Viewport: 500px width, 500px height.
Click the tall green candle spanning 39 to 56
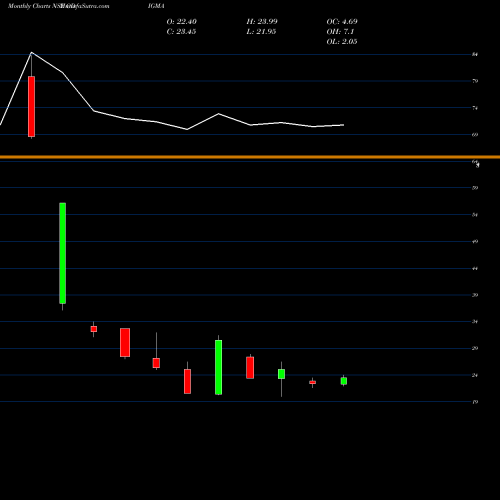(62, 253)
